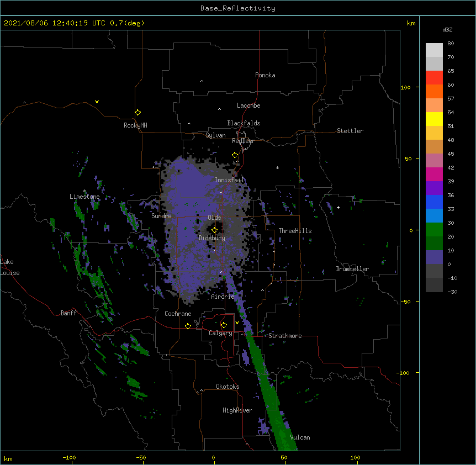Click the HighRiver label
476x465 pixels.
coord(237,410)
